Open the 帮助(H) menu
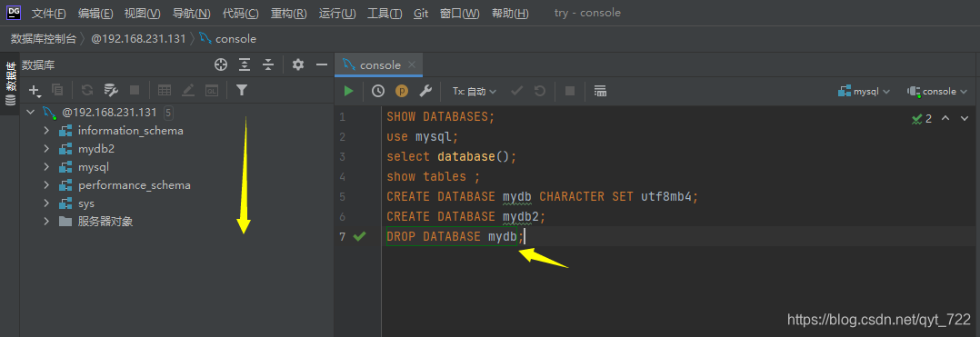The height and width of the screenshot is (337, 980). click(x=510, y=13)
